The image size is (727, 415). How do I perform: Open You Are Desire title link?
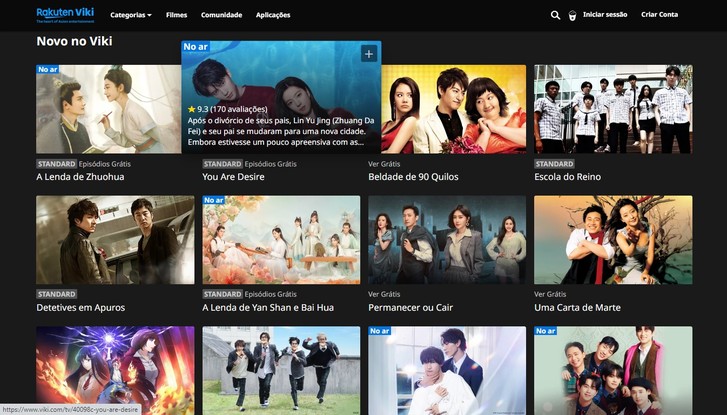click(233, 177)
